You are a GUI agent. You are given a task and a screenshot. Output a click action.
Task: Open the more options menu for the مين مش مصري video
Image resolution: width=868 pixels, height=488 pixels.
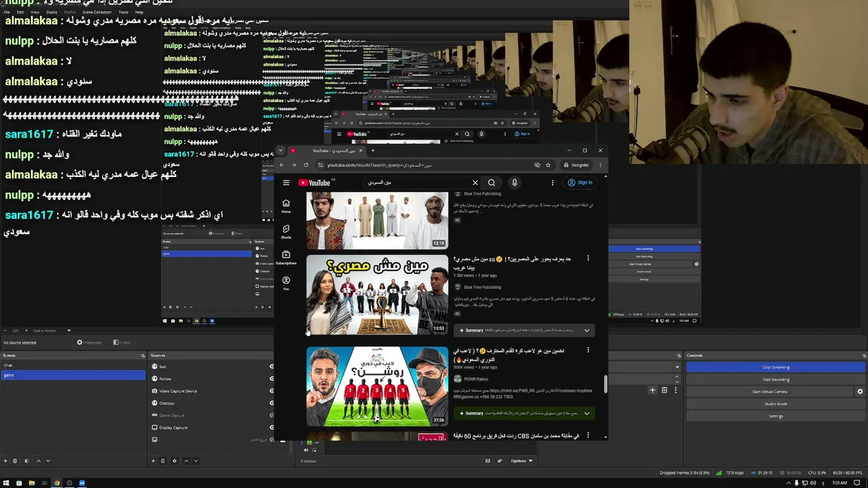[588, 258]
